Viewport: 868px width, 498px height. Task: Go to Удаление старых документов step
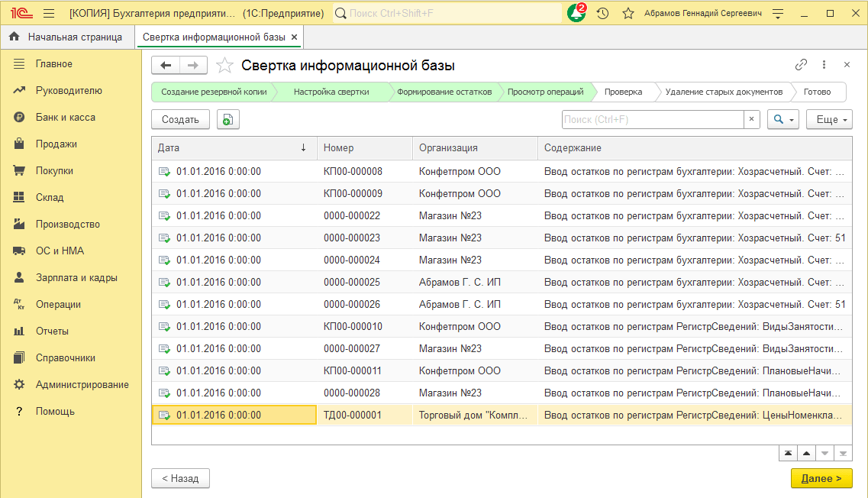coord(724,92)
